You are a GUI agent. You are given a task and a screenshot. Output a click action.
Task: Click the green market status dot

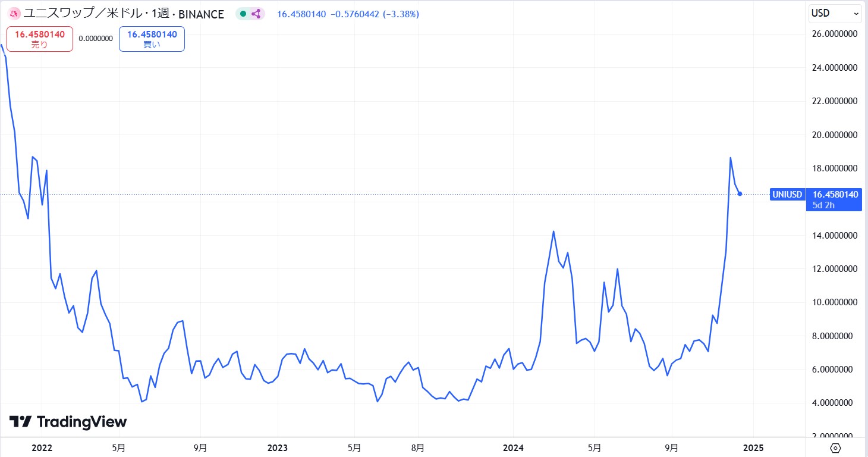pos(243,14)
